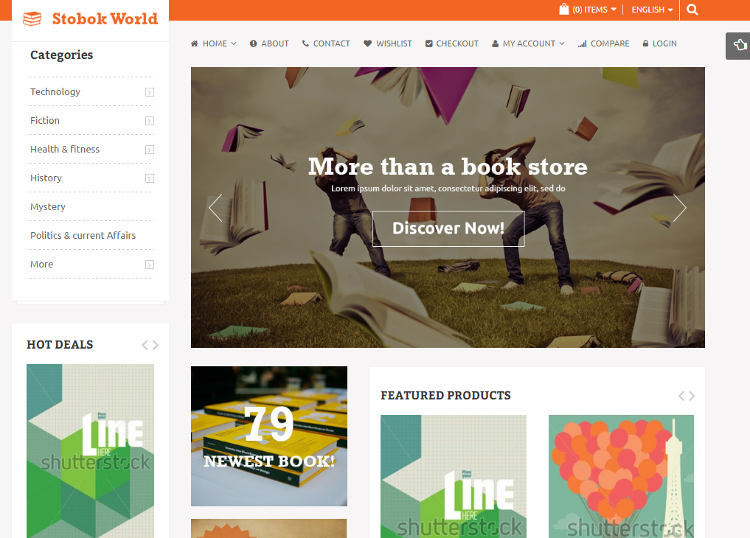Open the History category link

pyautogui.click(x=46, y=178)
